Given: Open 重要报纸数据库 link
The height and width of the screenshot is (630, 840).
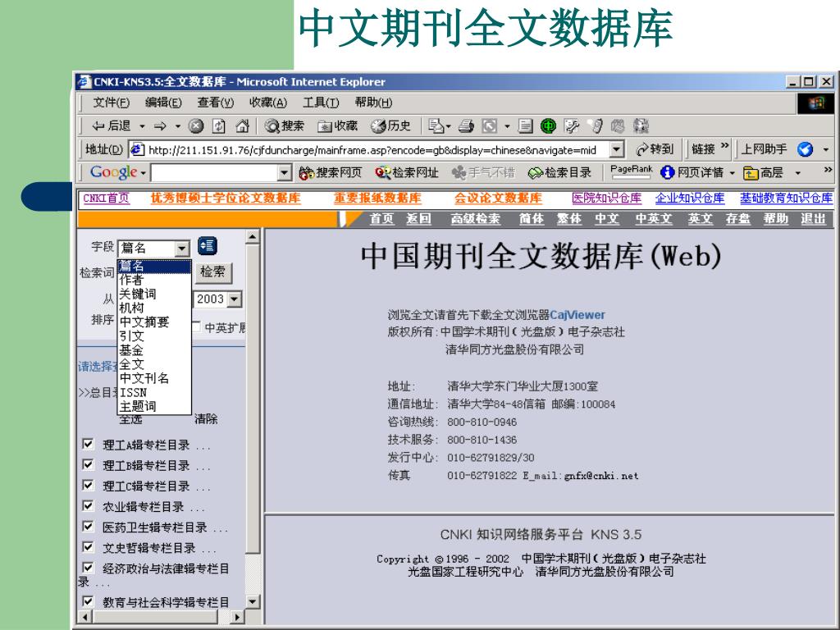Looking at the screenshot, I should (x=377, y=199).
